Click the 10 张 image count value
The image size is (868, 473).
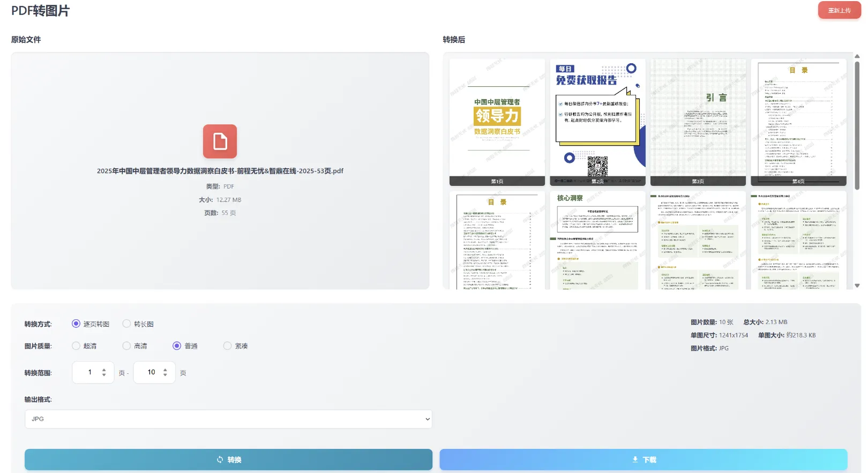[726, 322]
